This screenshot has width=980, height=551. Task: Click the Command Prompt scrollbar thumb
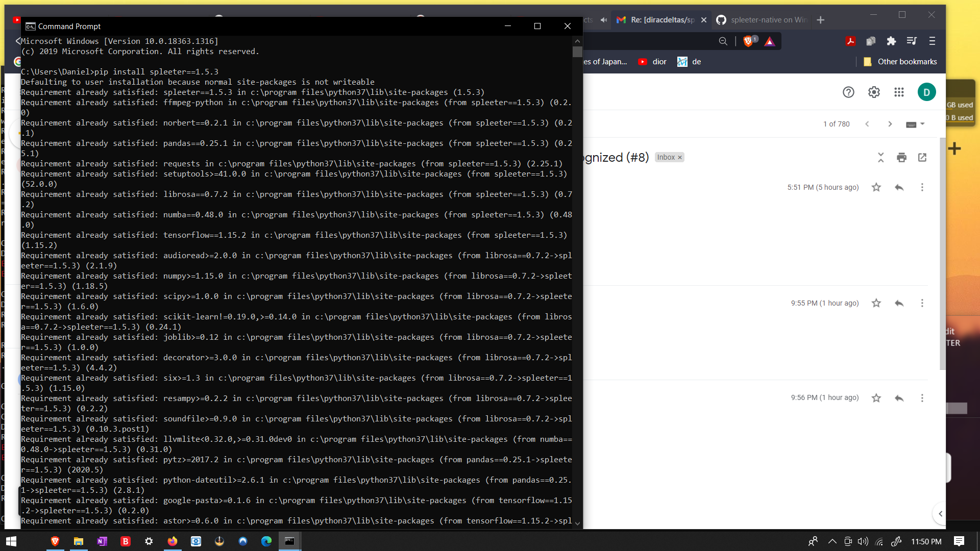point(577,52)
